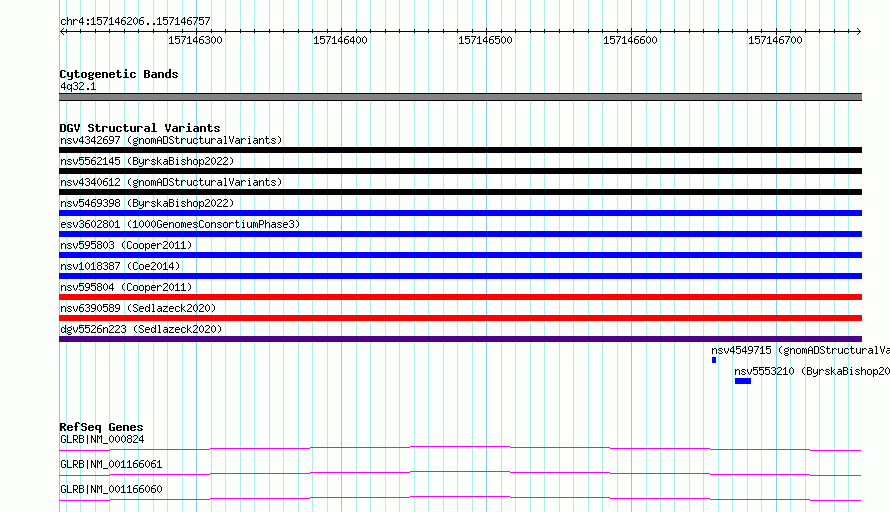The width and height of the screenshot is (890, 512).
Task: Click ruler position 157146600
Action: 630,40
